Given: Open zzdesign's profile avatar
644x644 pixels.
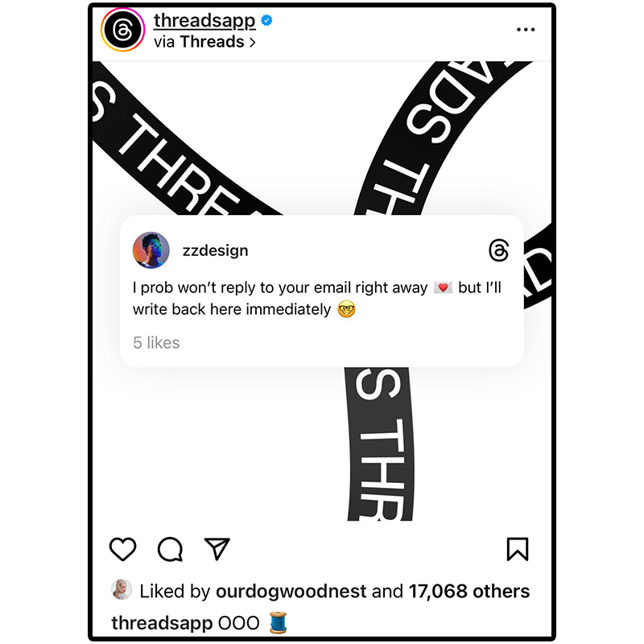Looking at the screenshot, I should click(151, 250).
